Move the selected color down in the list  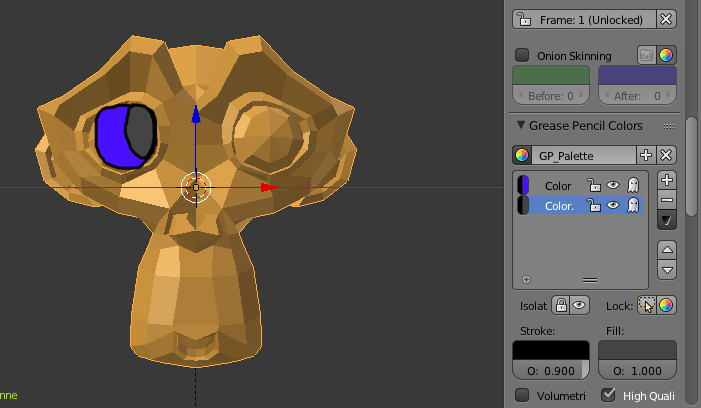point(667,270)
